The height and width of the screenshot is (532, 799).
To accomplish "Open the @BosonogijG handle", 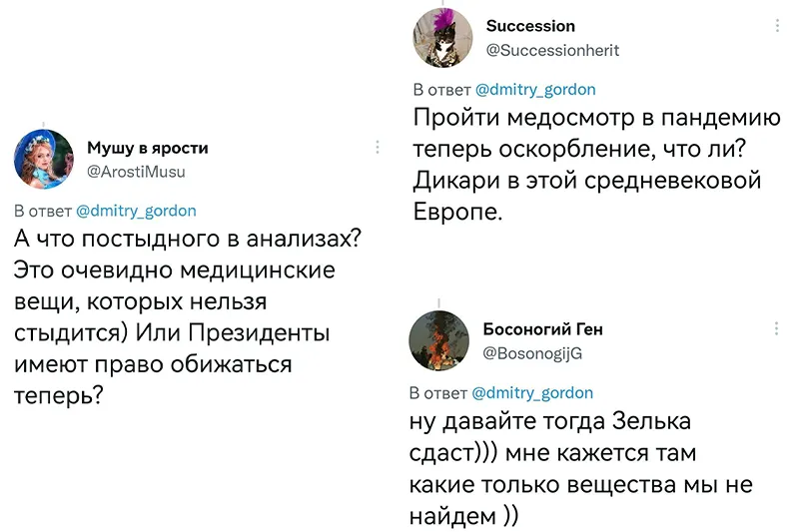I will click(x=532, y=353).
